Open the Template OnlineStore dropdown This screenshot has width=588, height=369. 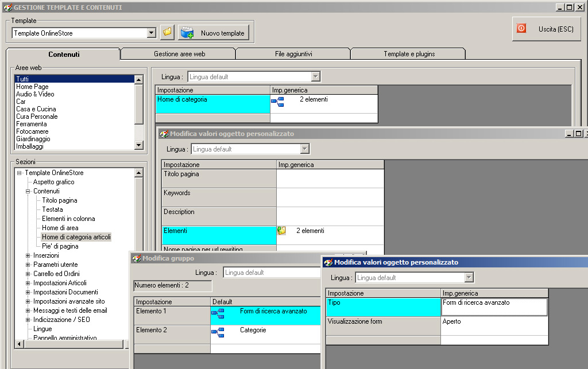pyautogui.click(x=151, y=33)
